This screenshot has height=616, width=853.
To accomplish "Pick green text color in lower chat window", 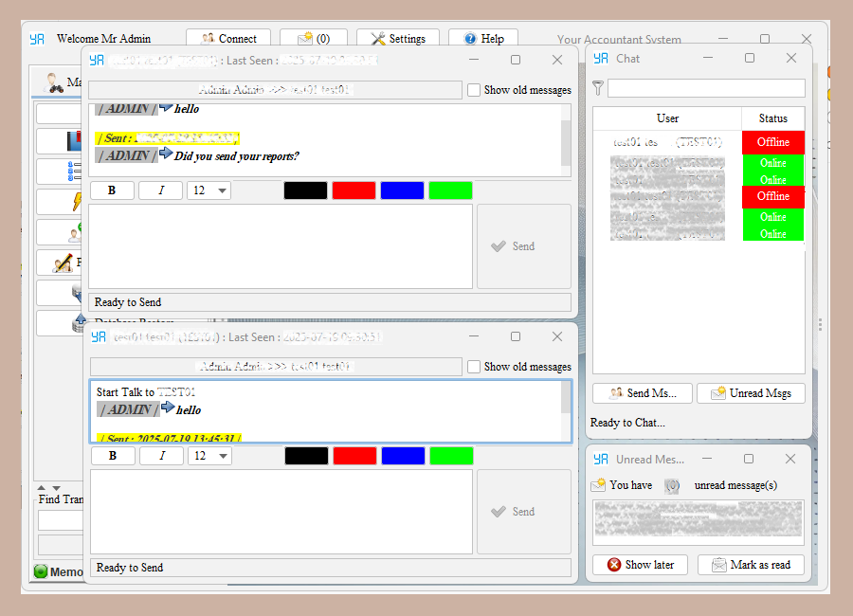I will click(x=451, y=456).
